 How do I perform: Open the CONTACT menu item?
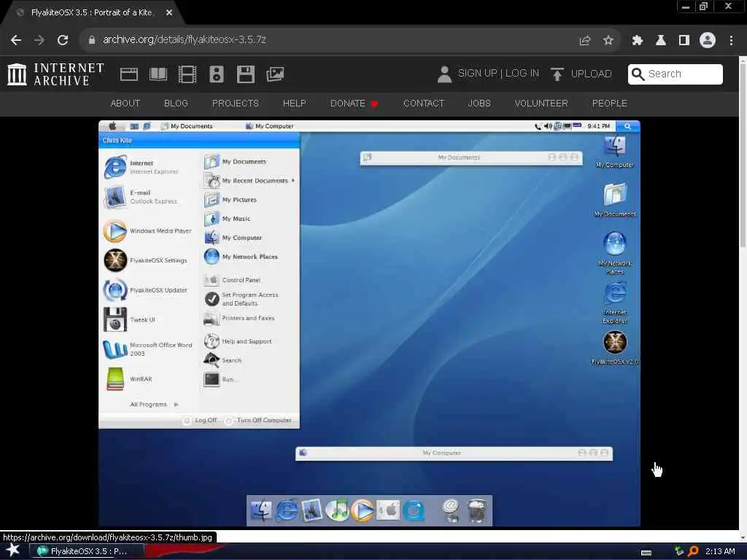click(x=423, y=104)
